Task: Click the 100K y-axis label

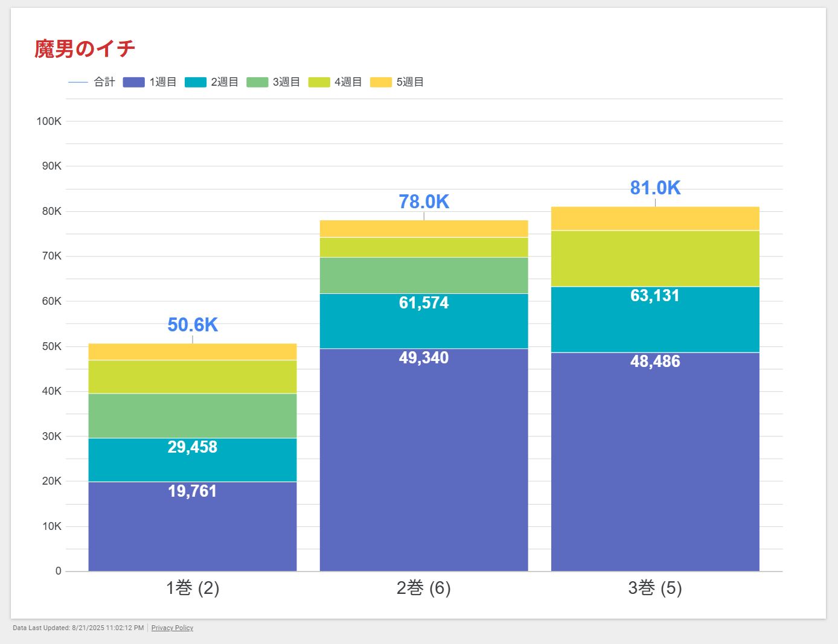Action: [49, 121]
